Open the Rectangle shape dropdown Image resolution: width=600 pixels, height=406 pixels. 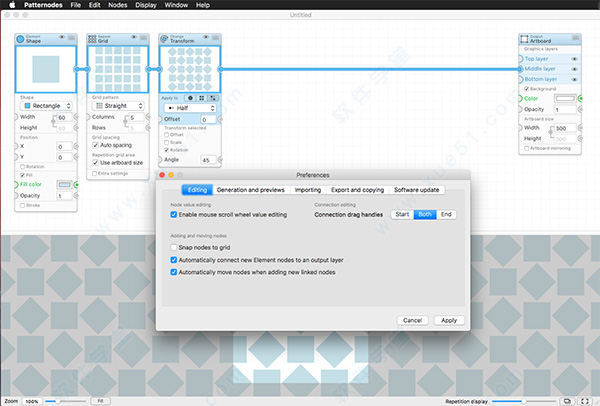tap(46, 106)
